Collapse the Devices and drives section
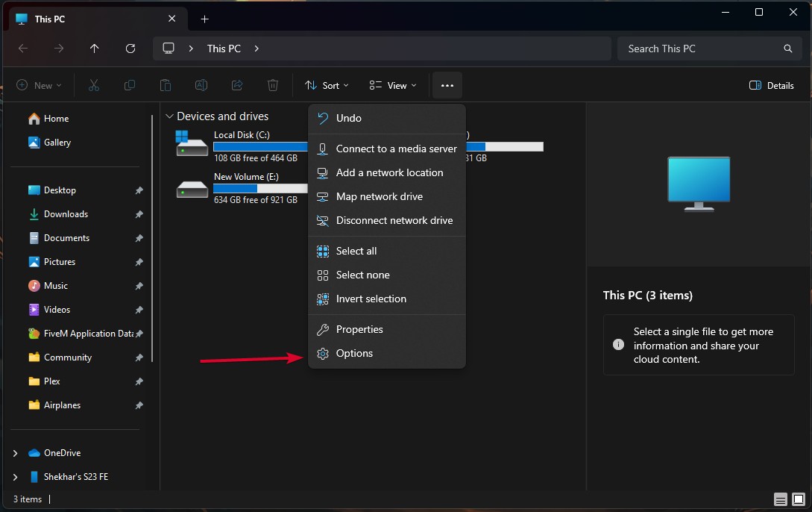The height and width of the screenshot is (512, 812). click(169, 116)
